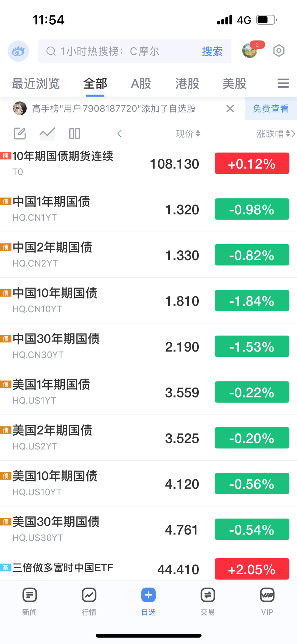Screen dimensions: 297x644
Task: Switch to the 港股 tab
Action: coord(187,84)
